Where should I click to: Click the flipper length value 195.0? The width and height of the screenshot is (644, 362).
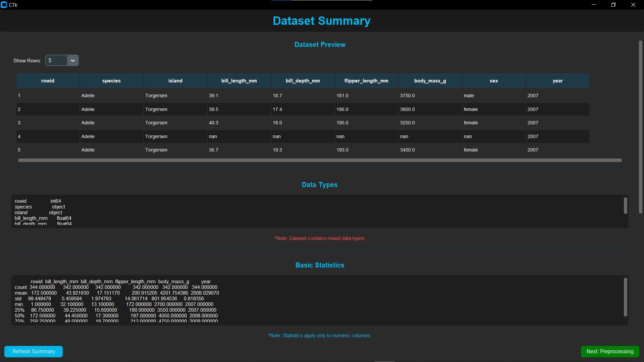pyautogui.click(x=342, y=123)
